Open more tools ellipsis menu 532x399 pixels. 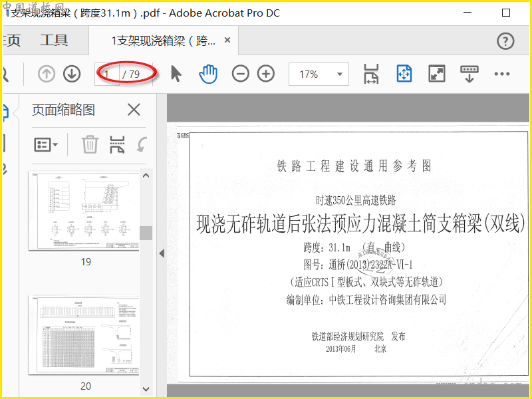[x=502, y=74]
